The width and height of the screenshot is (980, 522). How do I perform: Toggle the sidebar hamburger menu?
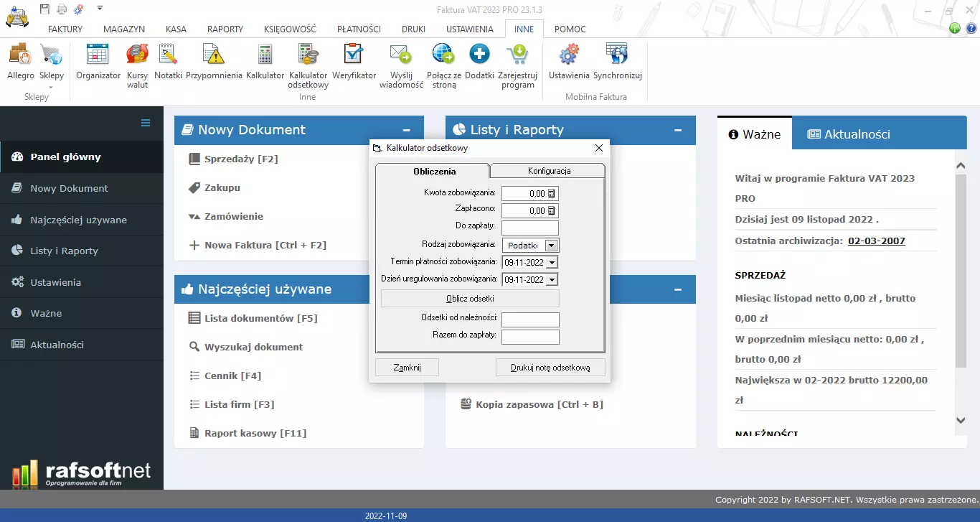(146, 123)
